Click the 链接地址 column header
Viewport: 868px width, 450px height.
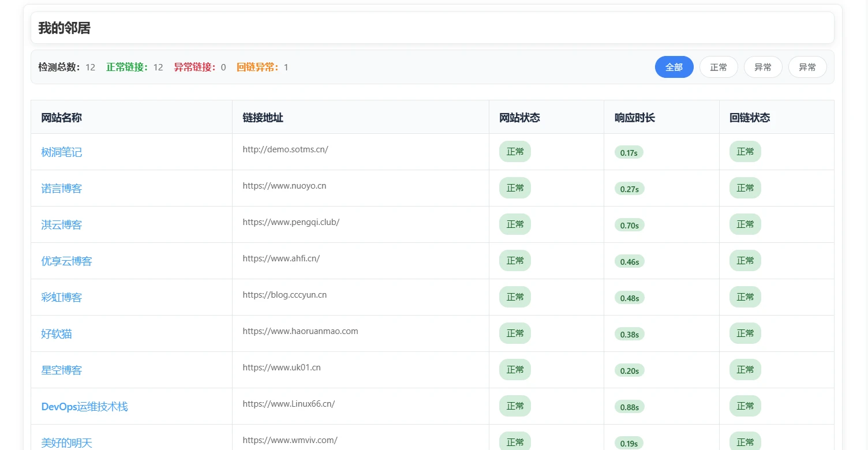tap(263, 118)
